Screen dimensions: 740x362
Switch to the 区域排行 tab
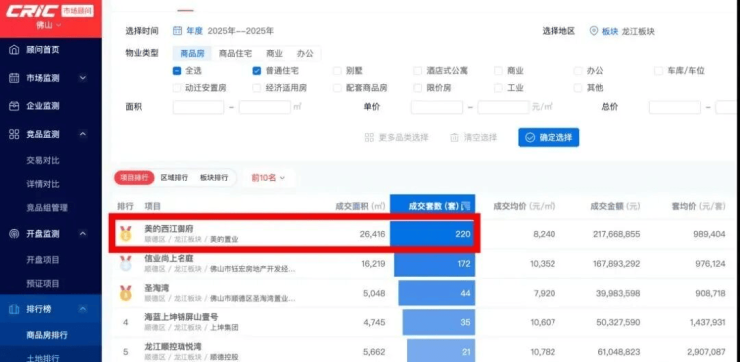coord(174,177)
